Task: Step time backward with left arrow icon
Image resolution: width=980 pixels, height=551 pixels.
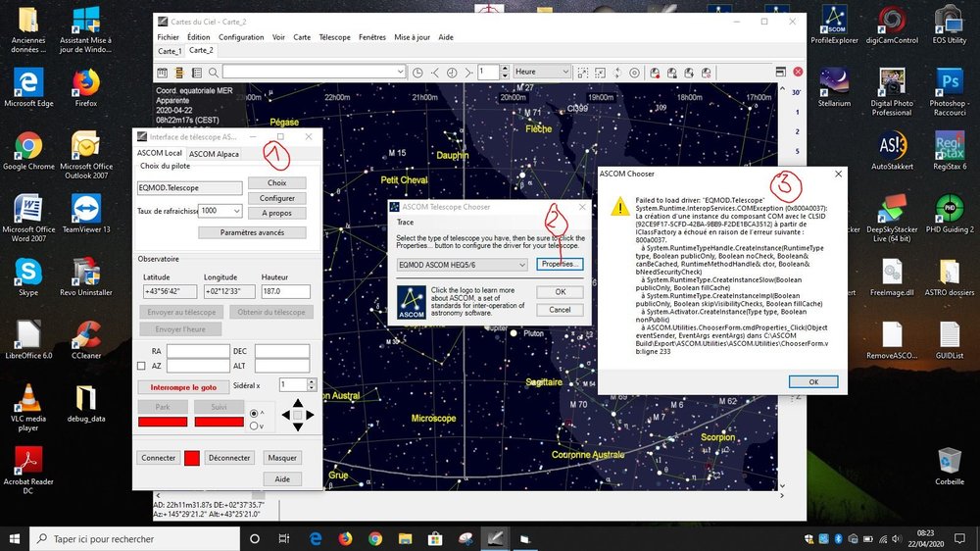Action: 435,73
